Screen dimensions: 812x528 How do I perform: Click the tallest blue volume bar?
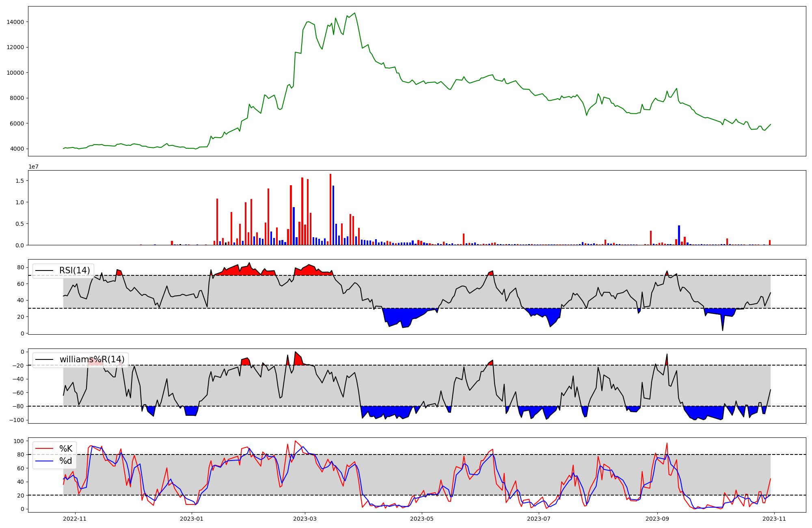(333, 215)
